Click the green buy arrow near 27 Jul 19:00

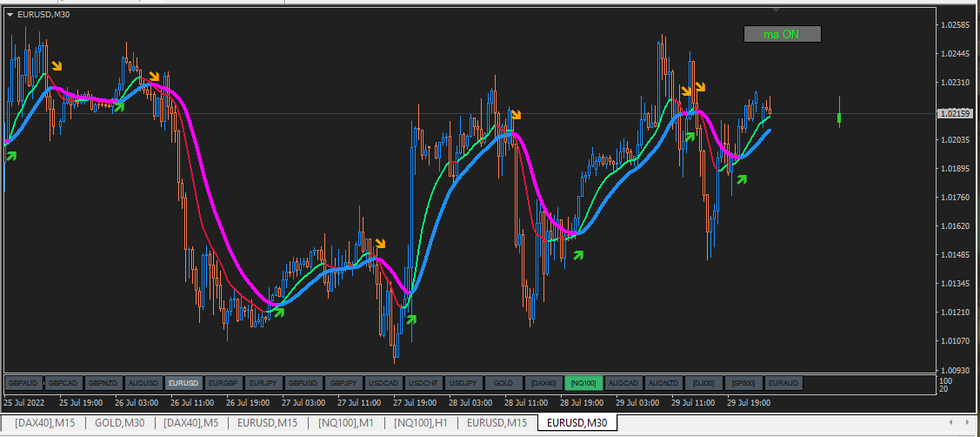(410, 319)
